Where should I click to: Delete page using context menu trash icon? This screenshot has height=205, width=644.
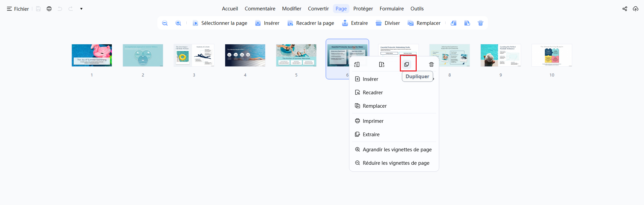431,64
